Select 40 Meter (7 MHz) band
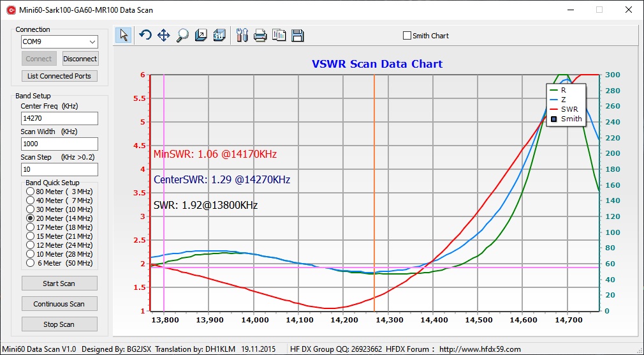This screenshot has width=644, height=355. pos(31,200)
